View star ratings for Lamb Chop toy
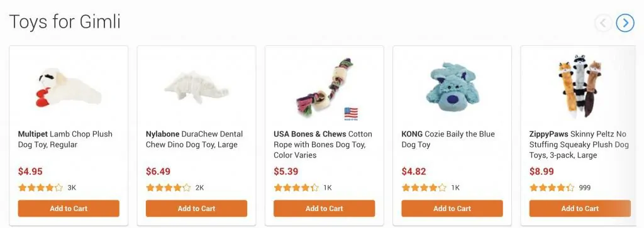The width and height of the screenshot is (644, 228). pos(41,188)
